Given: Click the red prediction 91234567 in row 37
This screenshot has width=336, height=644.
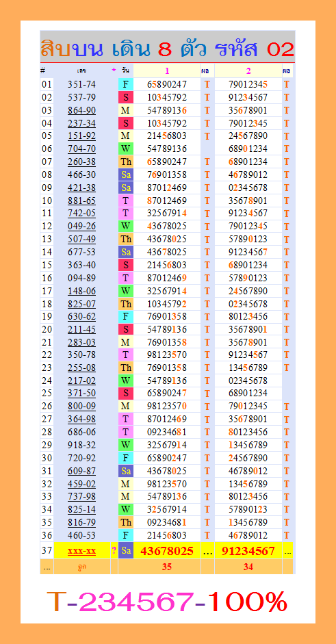Looking at the screenshot, I should coord(248,551).
